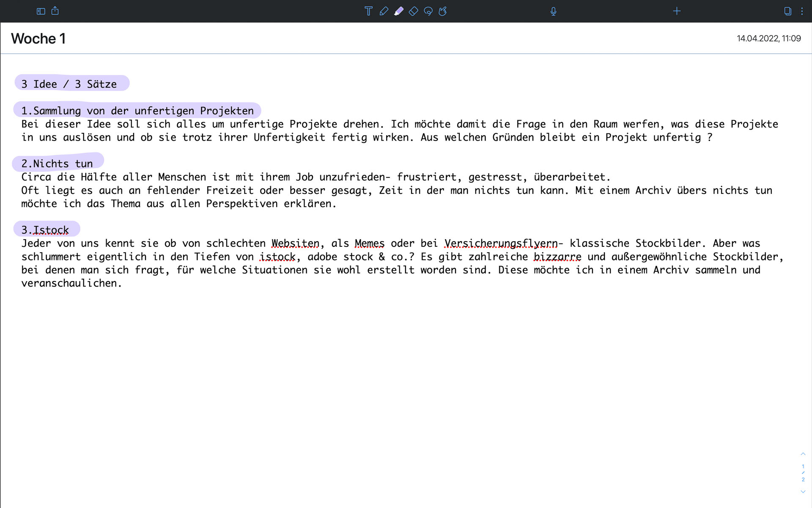Click the misspelled word 'Websiten'
This screenshot has width=812, height=508.
295,243
